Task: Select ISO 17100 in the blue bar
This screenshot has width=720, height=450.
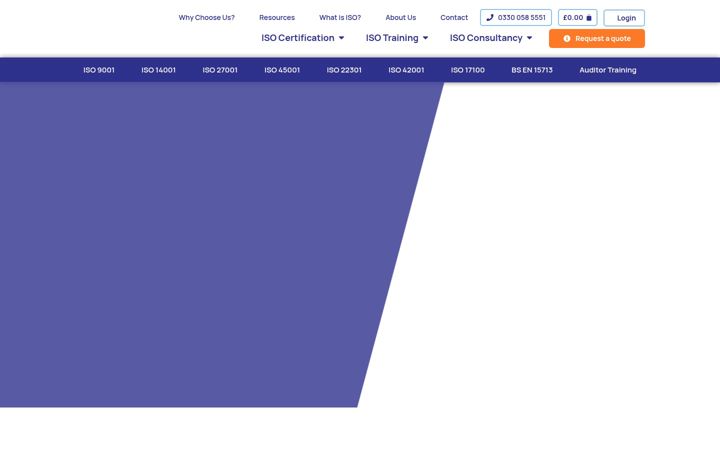Action: coord(467,70)
